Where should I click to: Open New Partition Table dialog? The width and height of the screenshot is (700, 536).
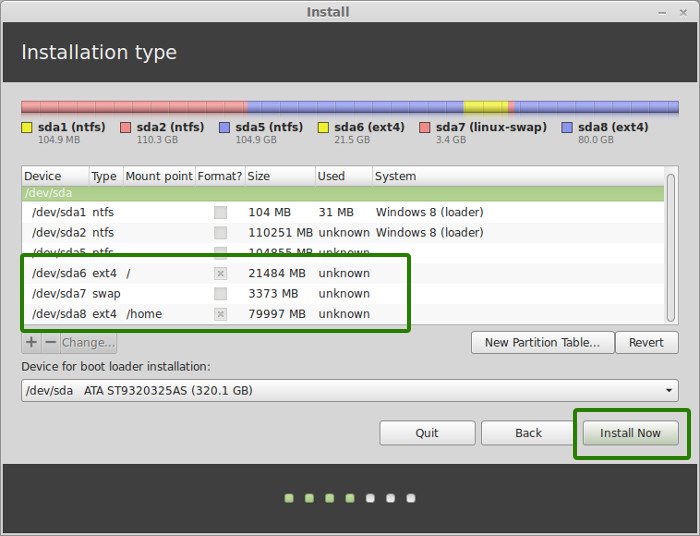(541, 342)
